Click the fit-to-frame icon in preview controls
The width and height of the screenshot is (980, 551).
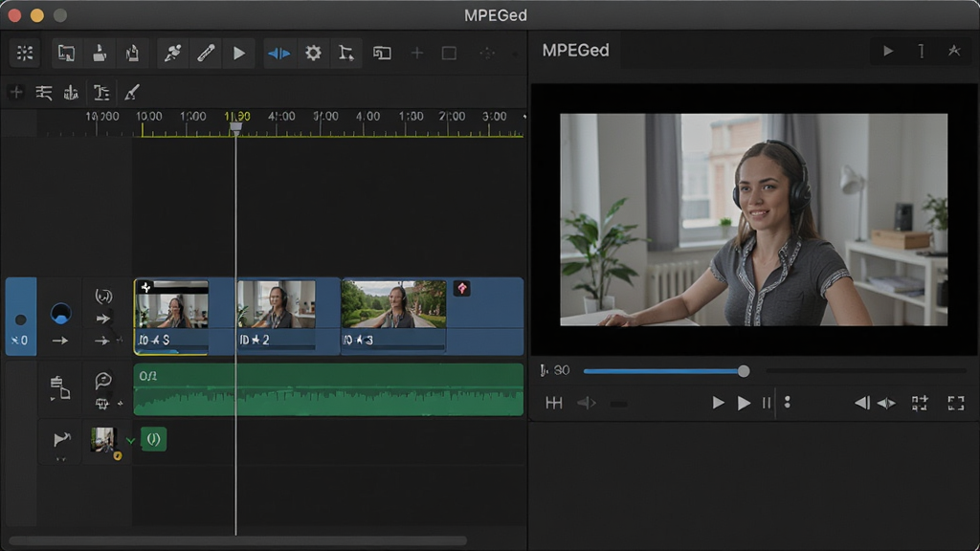click(920, 404)
